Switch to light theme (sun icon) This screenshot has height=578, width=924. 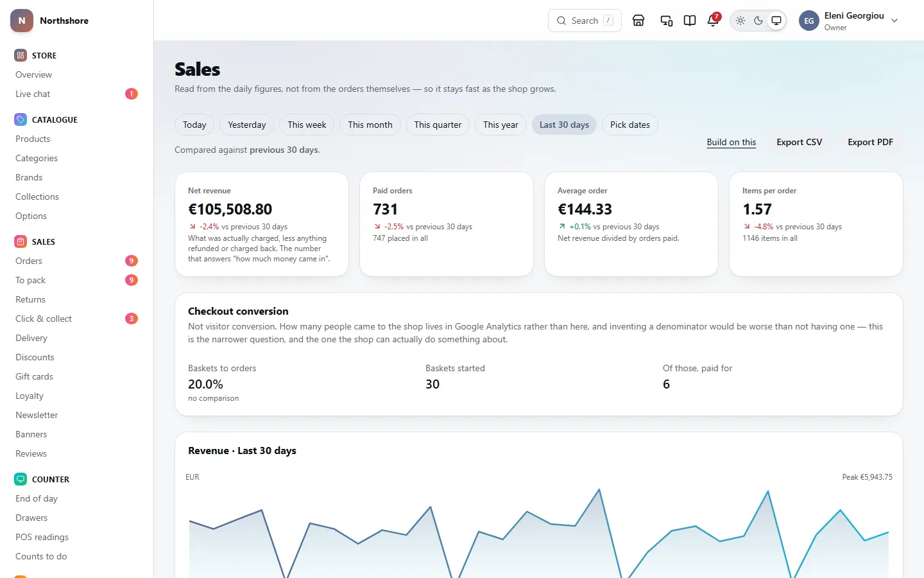pos(740,21)
